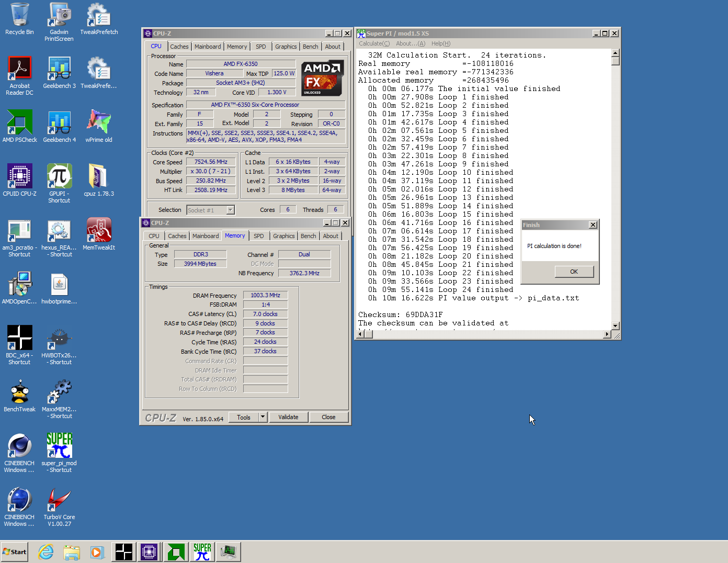
Task: Open AMDOpenCL desktop icon
Action: (19, 288)
